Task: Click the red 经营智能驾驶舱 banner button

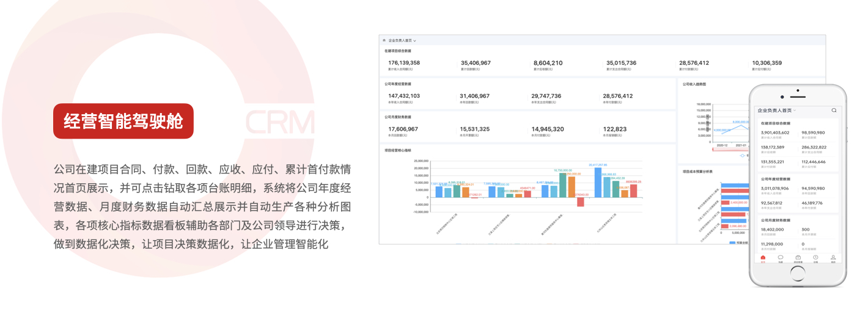Action: click(123, 121)
